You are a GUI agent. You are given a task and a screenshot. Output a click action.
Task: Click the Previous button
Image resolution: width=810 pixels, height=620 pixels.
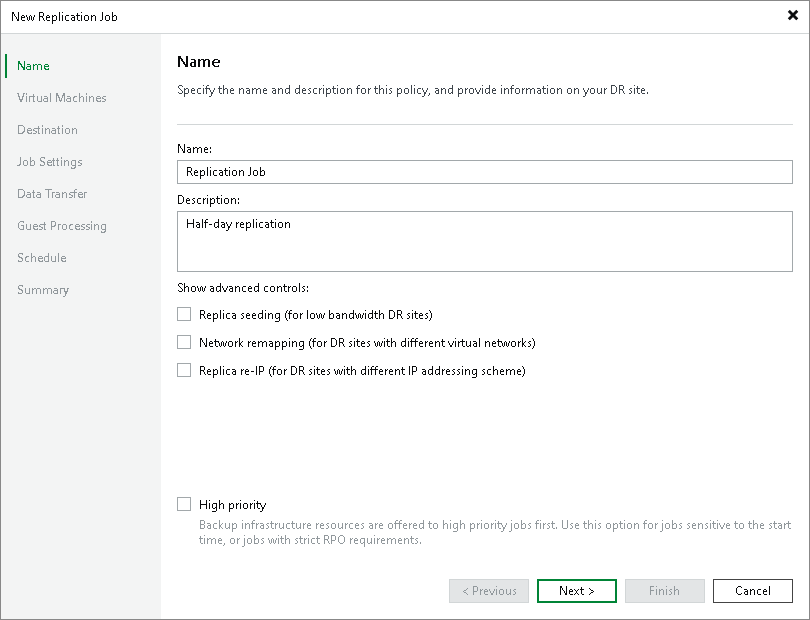pos(488,590)
